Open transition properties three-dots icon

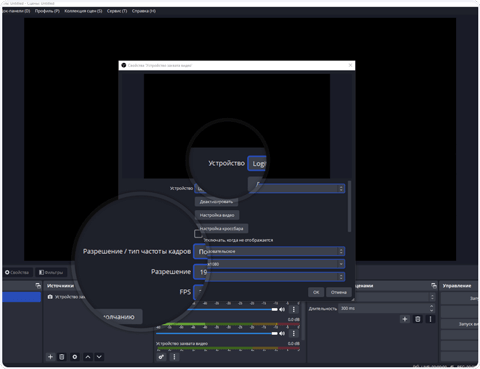pos(430,319)
